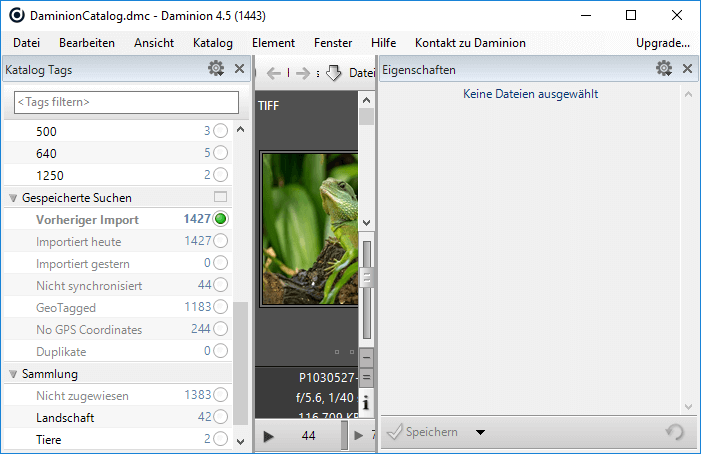Open the Ansicht menu
Screen dimensions: 701x454
pyautogui.click(x=154, y=43)
